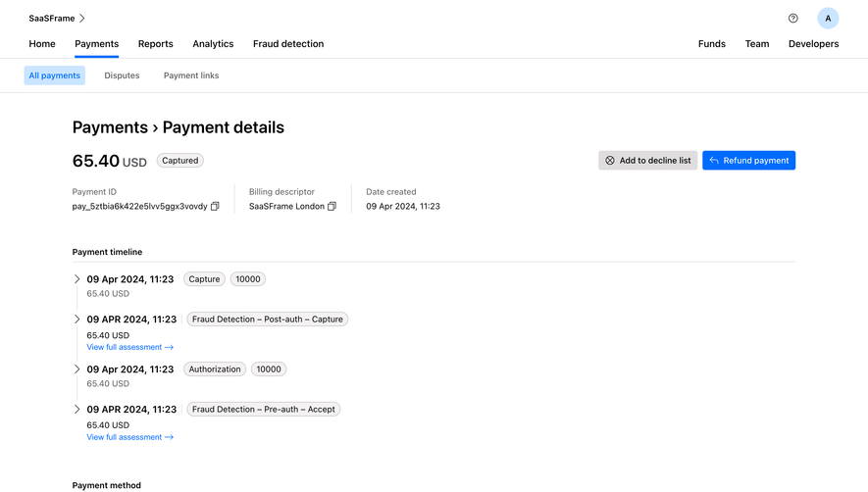Click the payment ID pay_5ztbia6k422e5lvv5ggx3vovdy text

tap(139, 206)
